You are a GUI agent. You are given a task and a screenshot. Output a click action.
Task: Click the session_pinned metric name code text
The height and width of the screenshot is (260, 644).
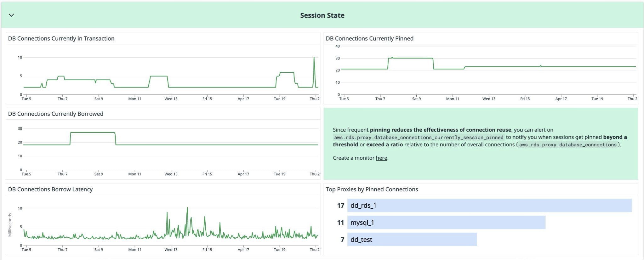point(419,138)
